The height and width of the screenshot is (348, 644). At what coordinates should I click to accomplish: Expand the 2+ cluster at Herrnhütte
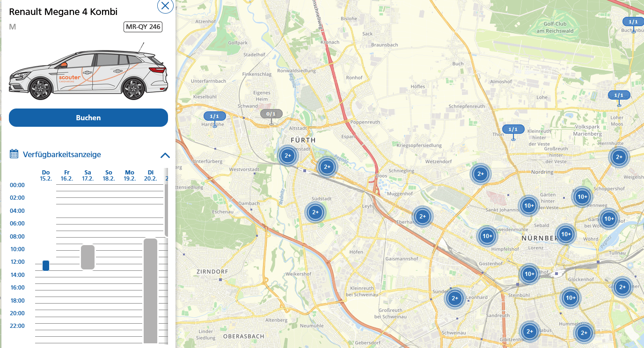point(619,157)
